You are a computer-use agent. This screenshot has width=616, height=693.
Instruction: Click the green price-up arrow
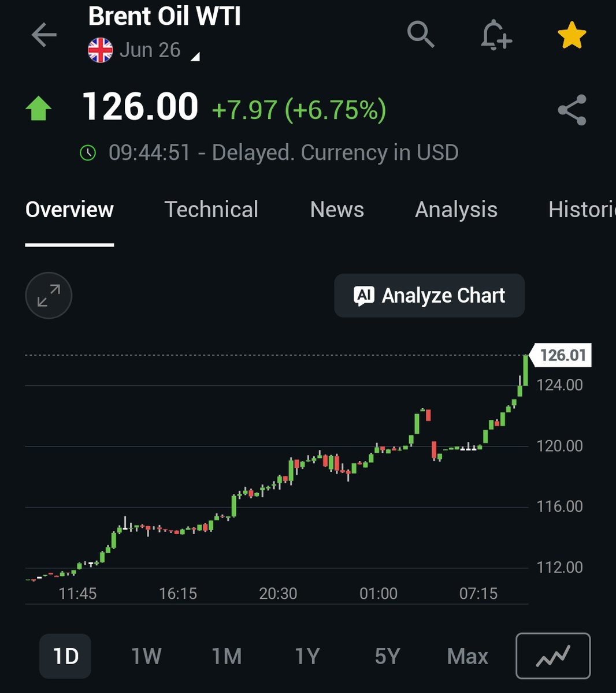[x=39, y=107]
